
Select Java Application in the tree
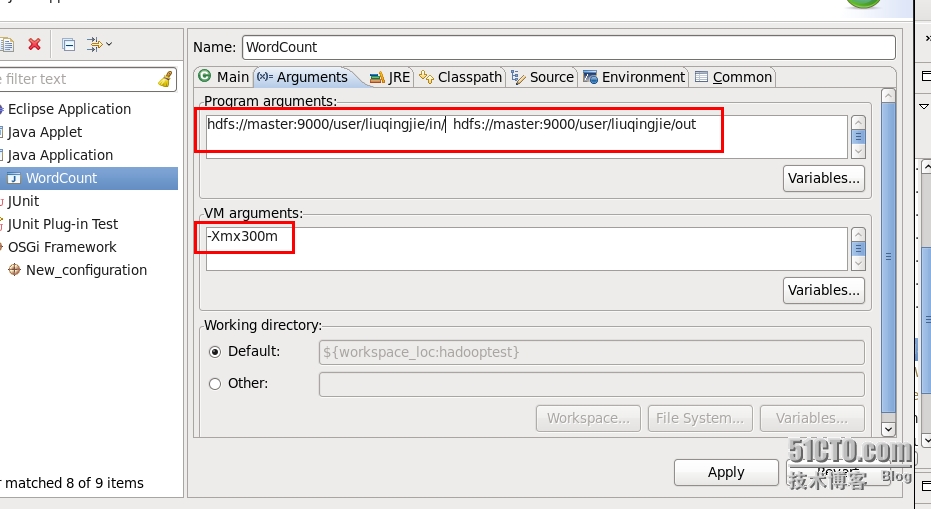click(60, 155)
